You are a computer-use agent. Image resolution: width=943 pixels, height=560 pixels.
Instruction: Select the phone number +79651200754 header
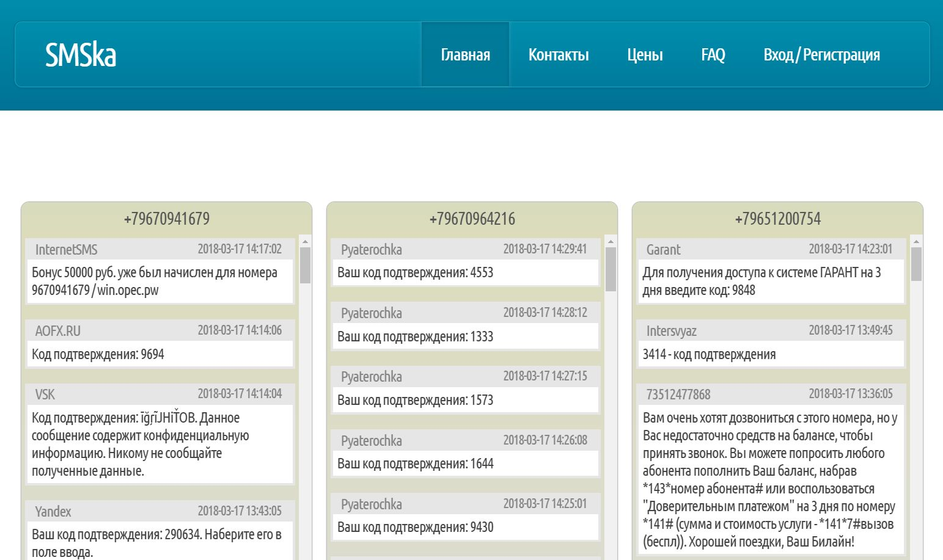[x=778, y=219]
